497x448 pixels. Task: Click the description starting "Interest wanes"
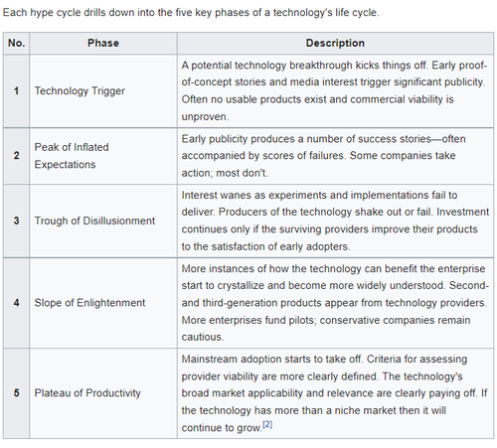(x=335, y=221)
